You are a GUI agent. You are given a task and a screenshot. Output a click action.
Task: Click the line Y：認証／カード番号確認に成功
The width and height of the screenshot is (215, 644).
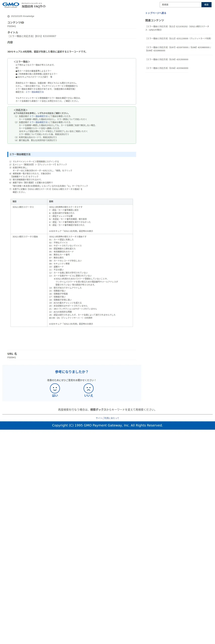coord(64,210)
